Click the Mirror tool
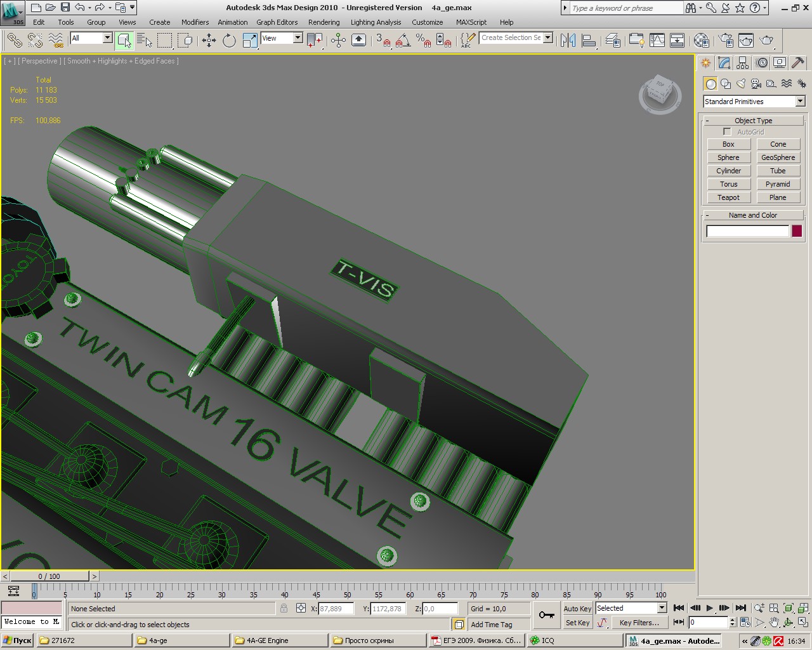 click(568, 41)
